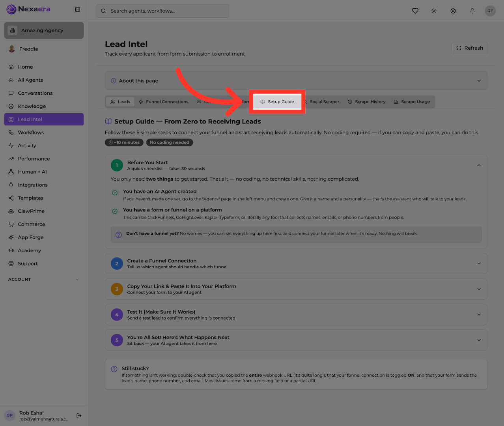Screen dimensions: 504x426
Task: Click the Workflows icon in sidebar
Action: coord(11,133)
